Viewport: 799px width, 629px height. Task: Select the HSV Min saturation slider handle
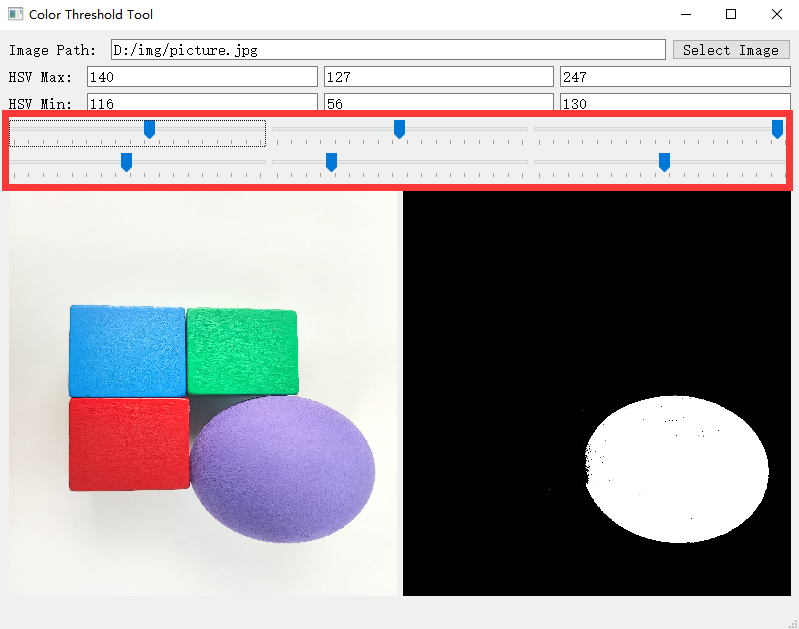331,162
